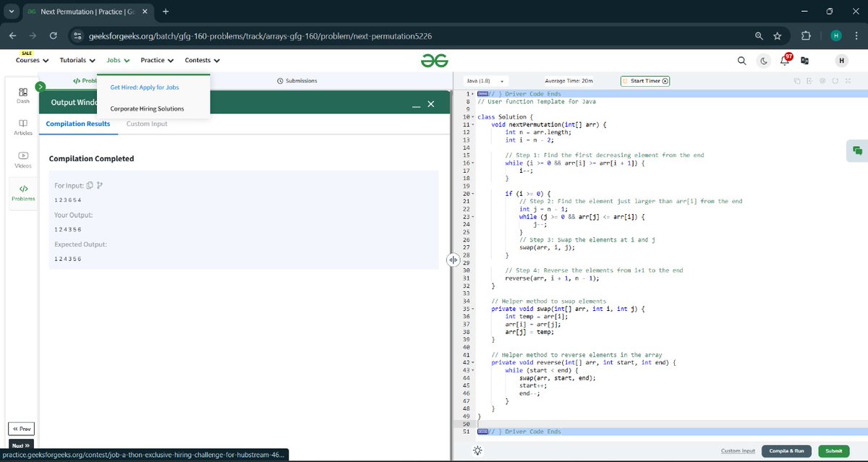Bookmark page with browser star icon
Image resolution: width=868 pixels, height=462 pixels.
pyautogui.click(x=778, y=35)
